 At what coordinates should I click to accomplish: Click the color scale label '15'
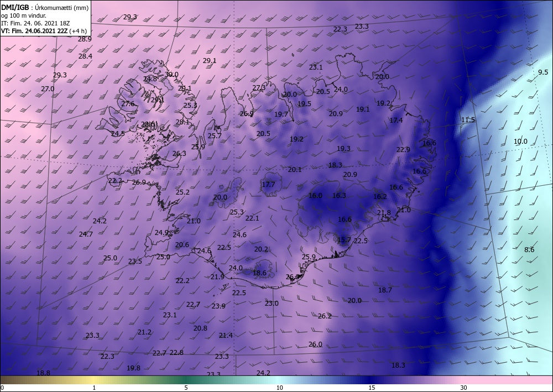tap(372, 388)
